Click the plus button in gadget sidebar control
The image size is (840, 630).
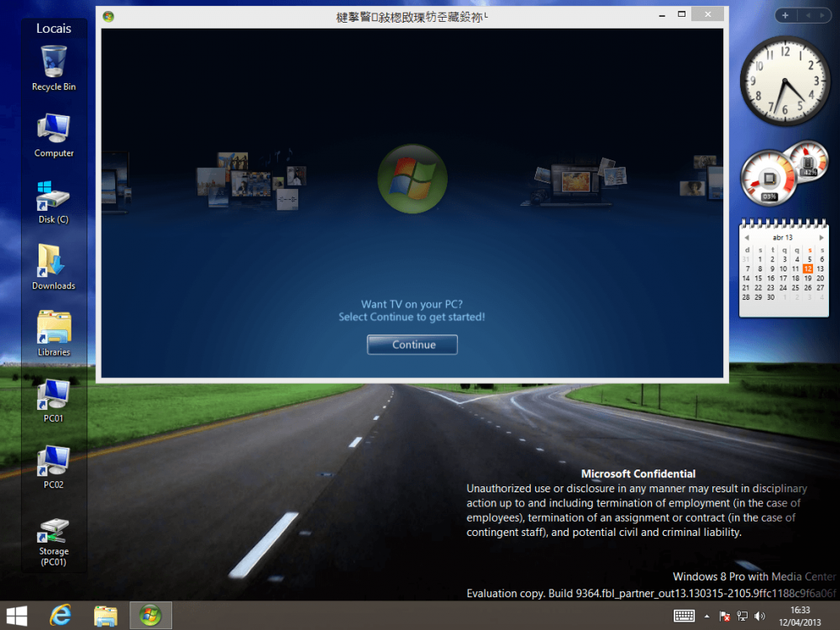tap(785, 15)
